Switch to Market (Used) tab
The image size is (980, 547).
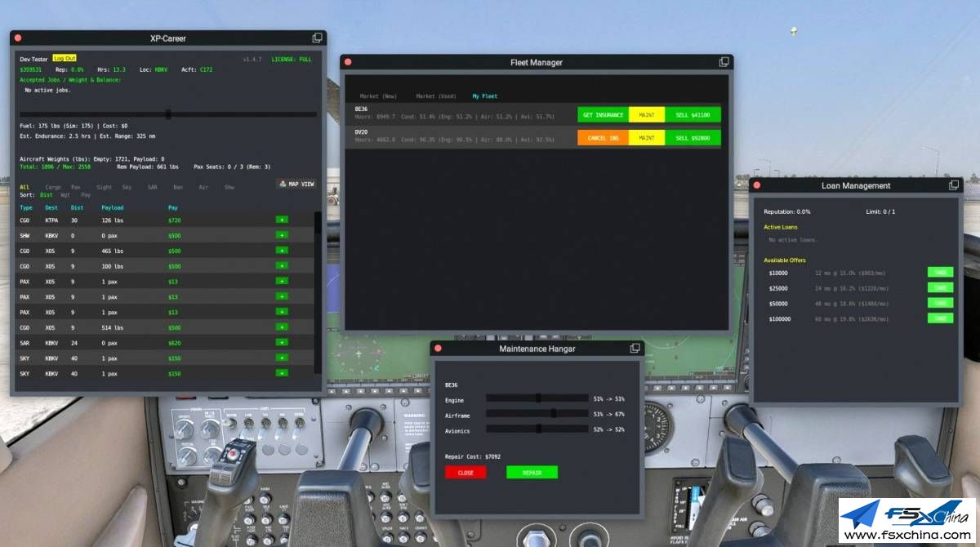[435, 96]
